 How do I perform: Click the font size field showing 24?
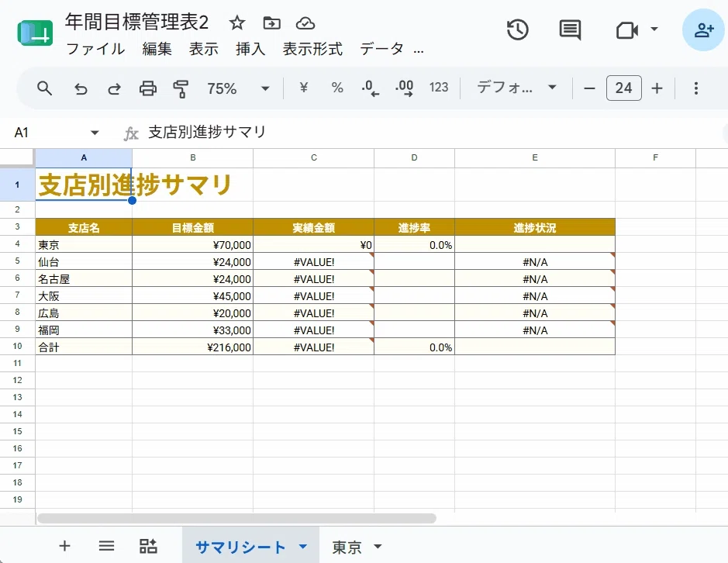(623, 88)
